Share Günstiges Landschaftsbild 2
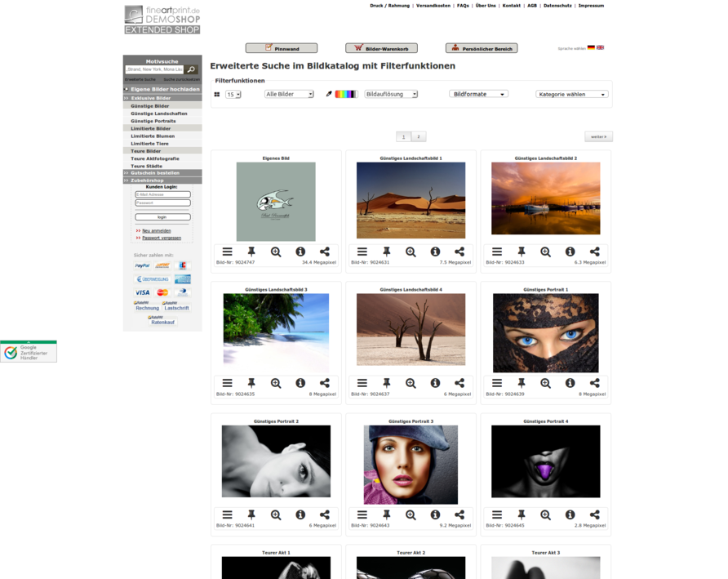The image size is (728, 579). [595, 252]
